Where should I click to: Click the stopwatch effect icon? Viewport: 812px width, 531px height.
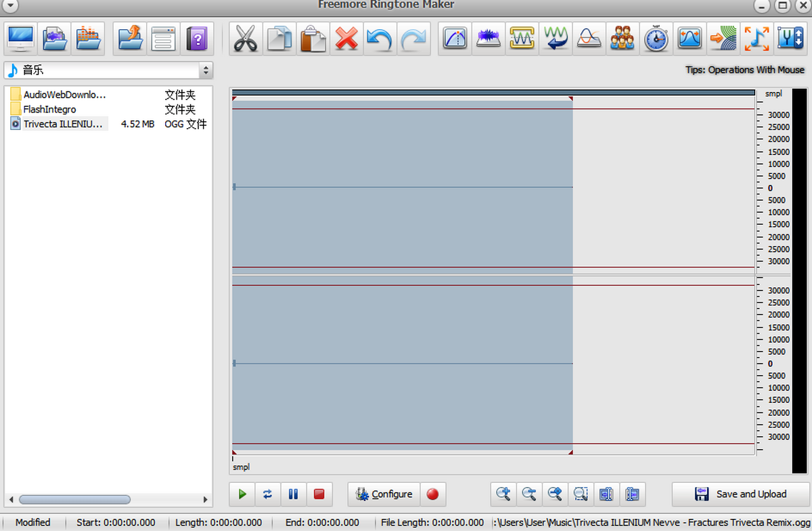coord(656,38)
